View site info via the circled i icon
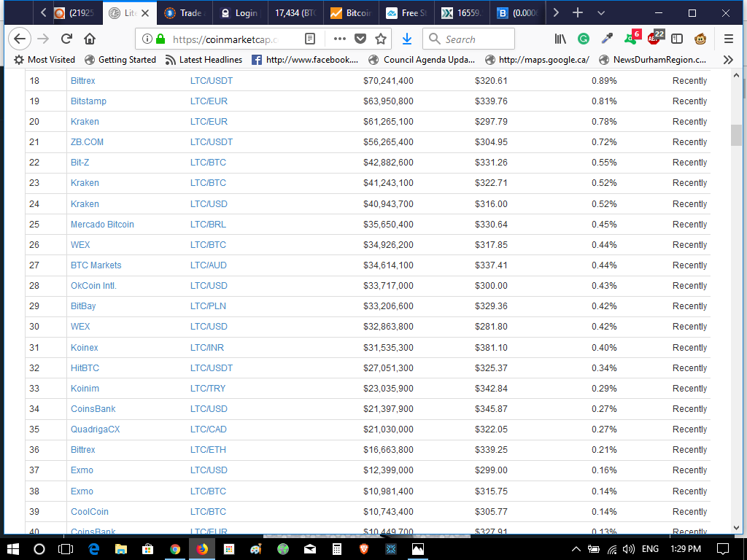 click(x=147, y=39)
